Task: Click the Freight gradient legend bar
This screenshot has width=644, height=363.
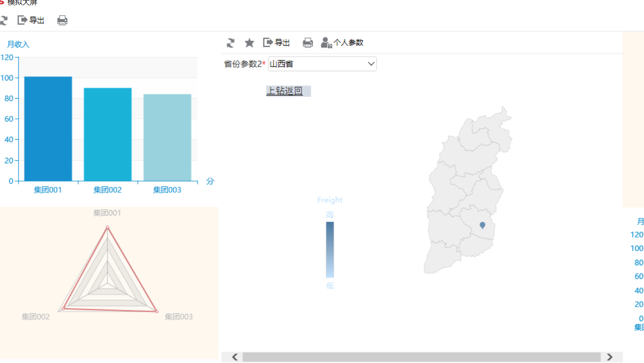Action: (330, 249)
